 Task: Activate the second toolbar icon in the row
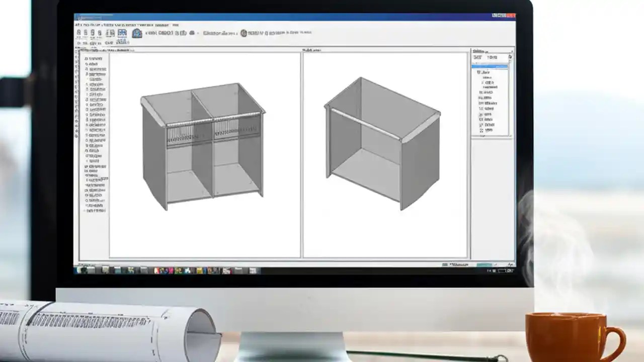click(x=86, y=33)
